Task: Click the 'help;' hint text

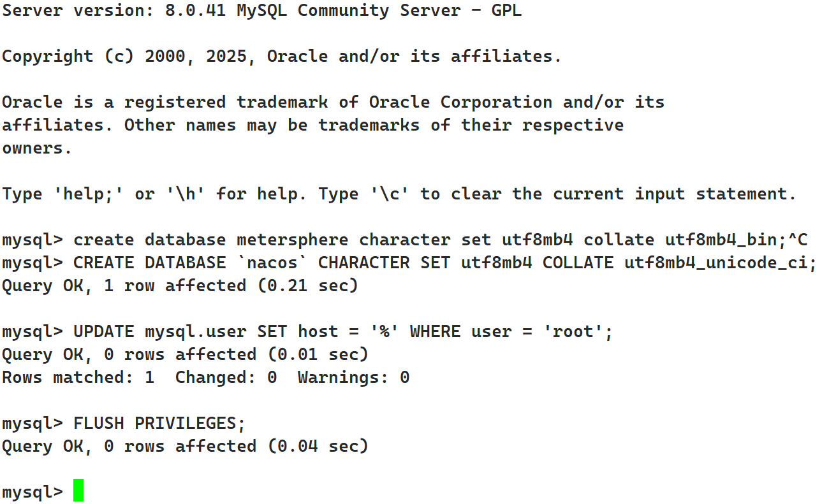Action: (x=93, y=194)
